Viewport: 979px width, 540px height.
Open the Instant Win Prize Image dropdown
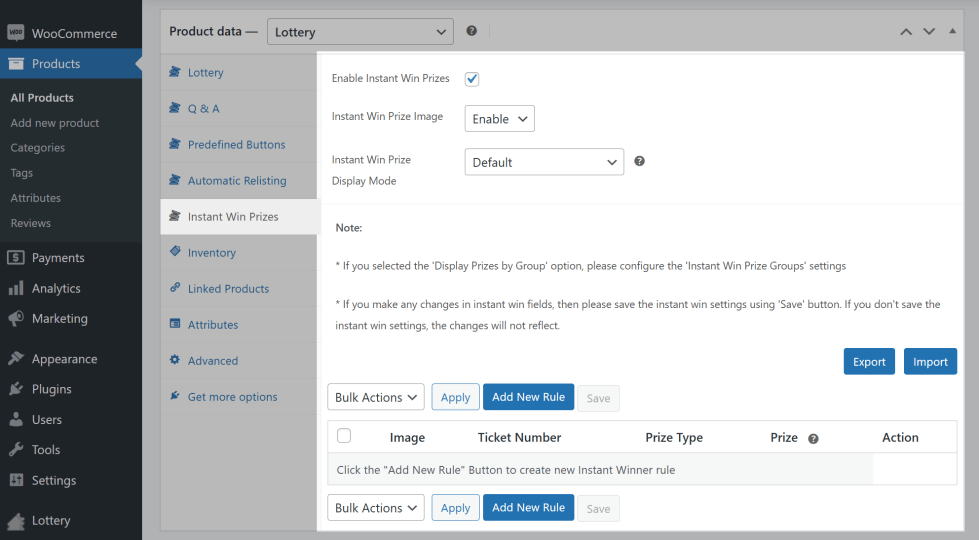tap(499, 119)
